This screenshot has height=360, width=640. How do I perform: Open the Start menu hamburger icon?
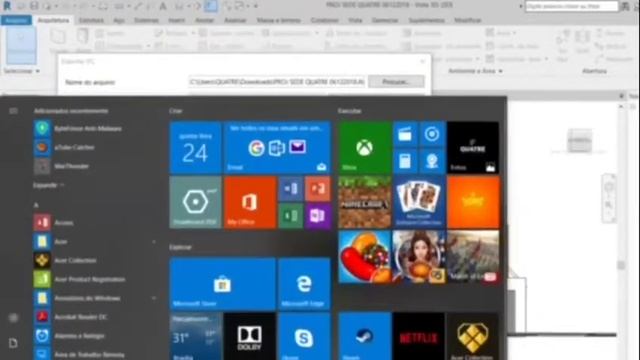(x=13, y=111)
